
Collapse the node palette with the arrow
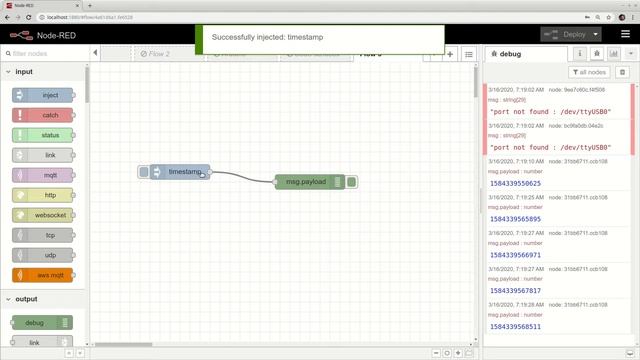click(95, 53)
